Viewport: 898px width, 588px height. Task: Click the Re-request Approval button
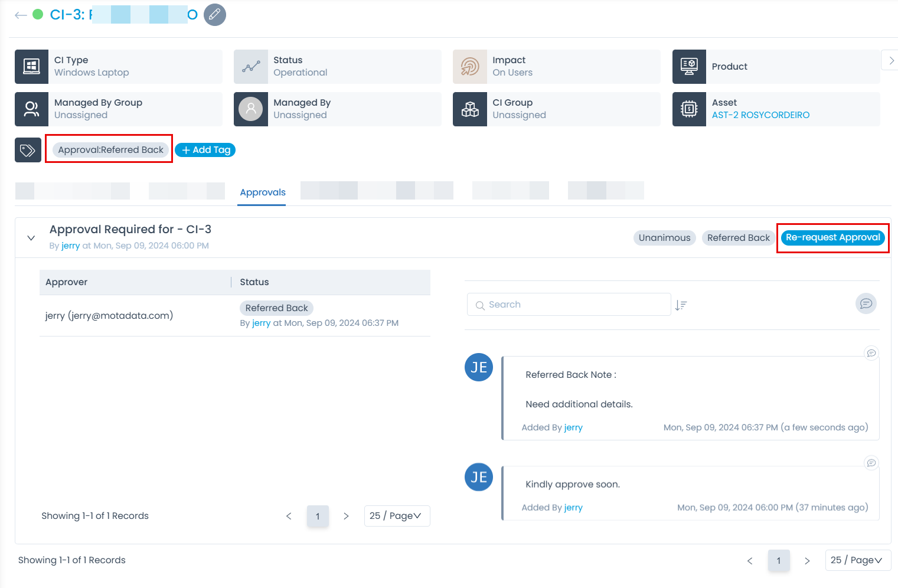coord(832,237)
